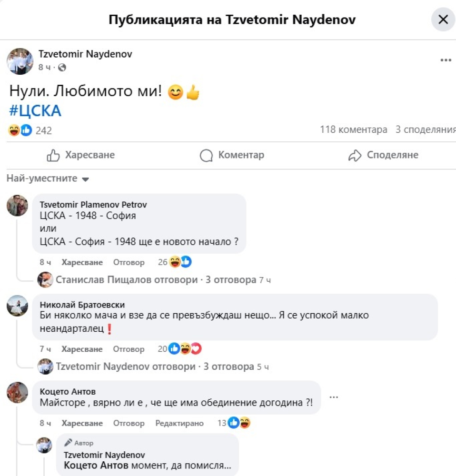Open the globe public audience icon
456x476 pixels.
tap(62, 68)
